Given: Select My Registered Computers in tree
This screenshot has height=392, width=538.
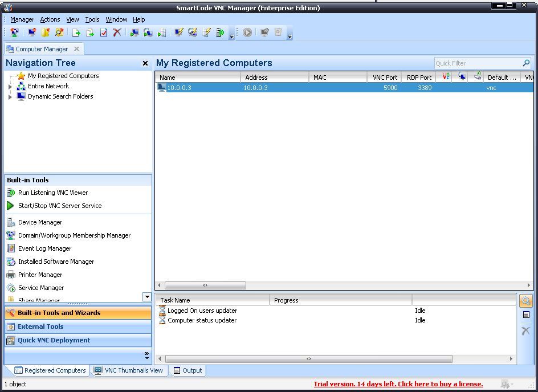Looking at the screenshot, I should [63, 76].
